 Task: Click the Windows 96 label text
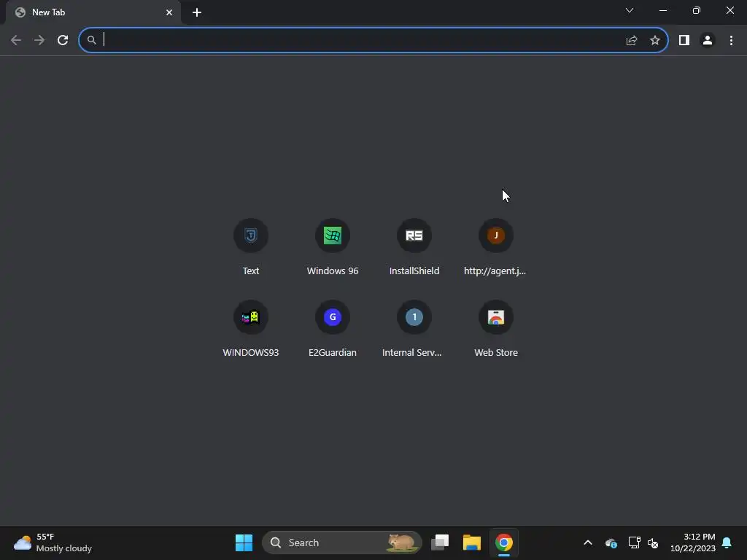tap(333, 271)
